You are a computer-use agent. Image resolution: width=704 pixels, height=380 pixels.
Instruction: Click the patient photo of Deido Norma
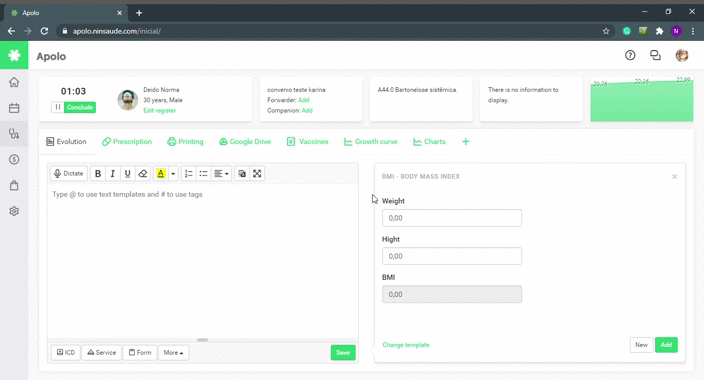click(128, 100)
